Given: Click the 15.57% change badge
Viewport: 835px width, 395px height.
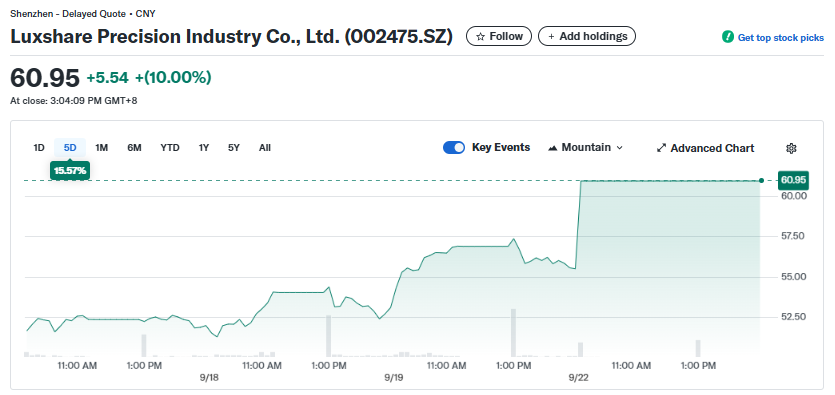Looking at the screenshot, I should point(70,171).
